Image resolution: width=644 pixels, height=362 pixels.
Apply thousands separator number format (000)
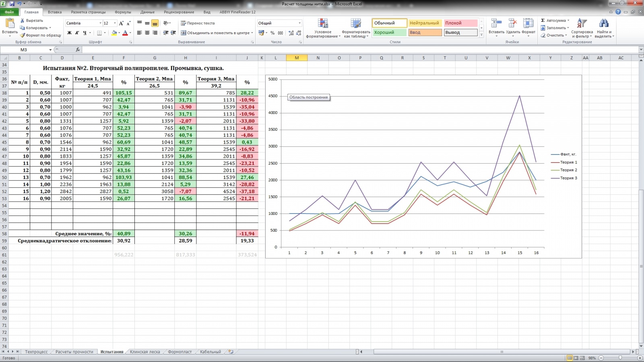tap(281, 33)
